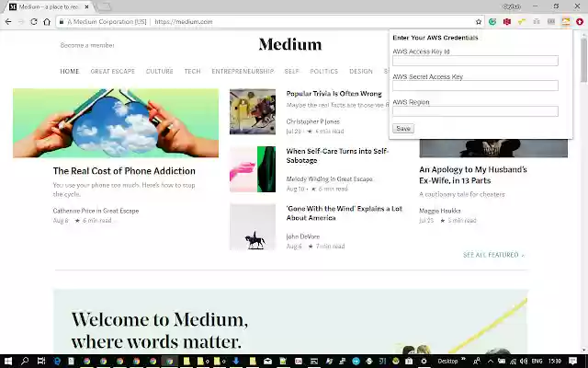Open the phone addiction article thumbnail image
Image resolution: width=588 pixels, height=368 pixels.
pos(116,122)
